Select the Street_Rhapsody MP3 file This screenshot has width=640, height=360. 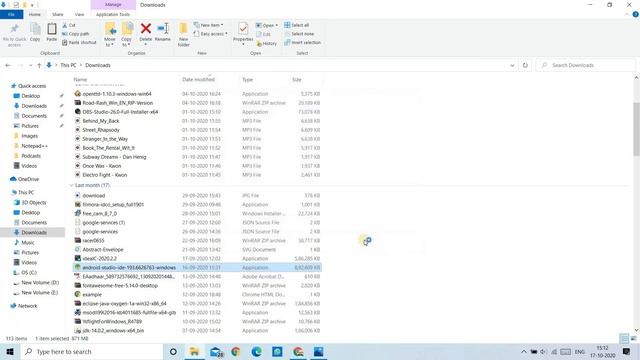[x=101, y=130]
